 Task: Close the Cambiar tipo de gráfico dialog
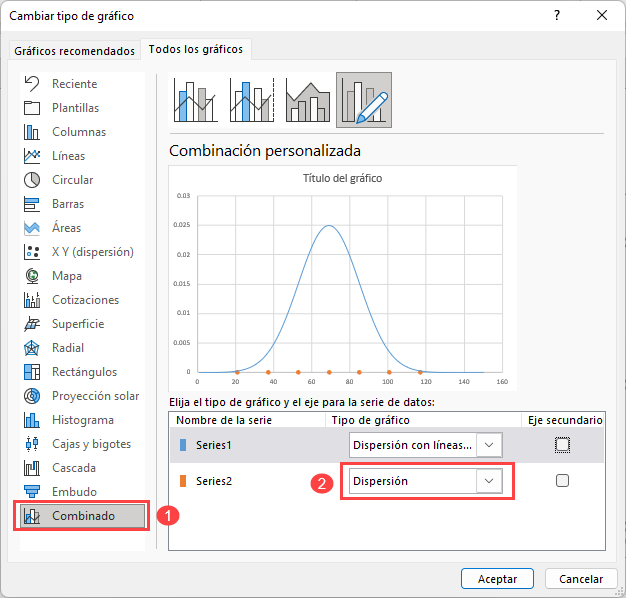coord(602,15)
